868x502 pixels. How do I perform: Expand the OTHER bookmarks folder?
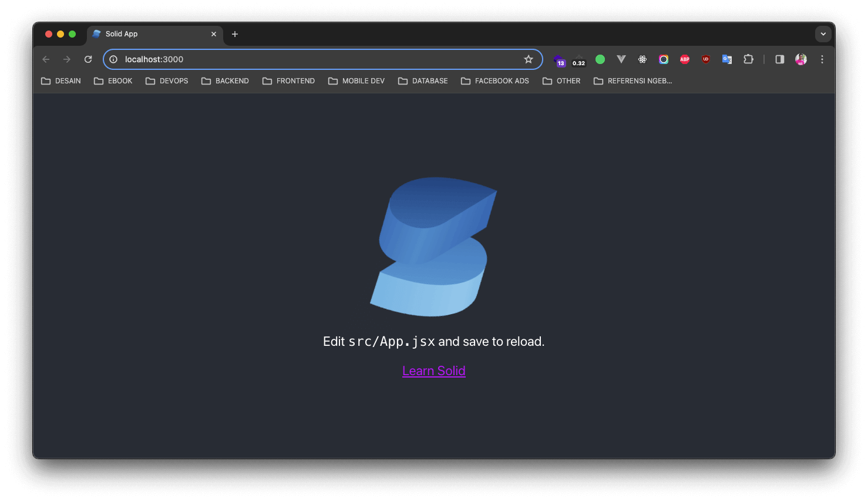(561, 81)
